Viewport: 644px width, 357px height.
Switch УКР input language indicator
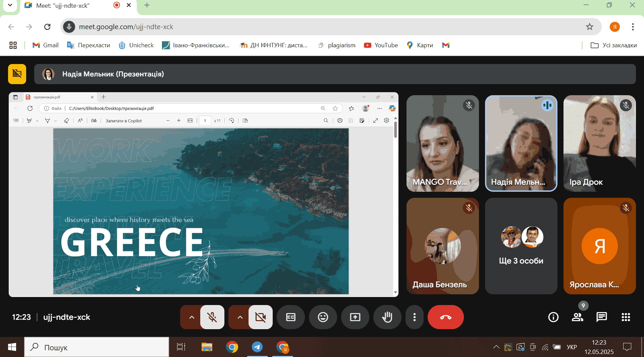point(572,347)
